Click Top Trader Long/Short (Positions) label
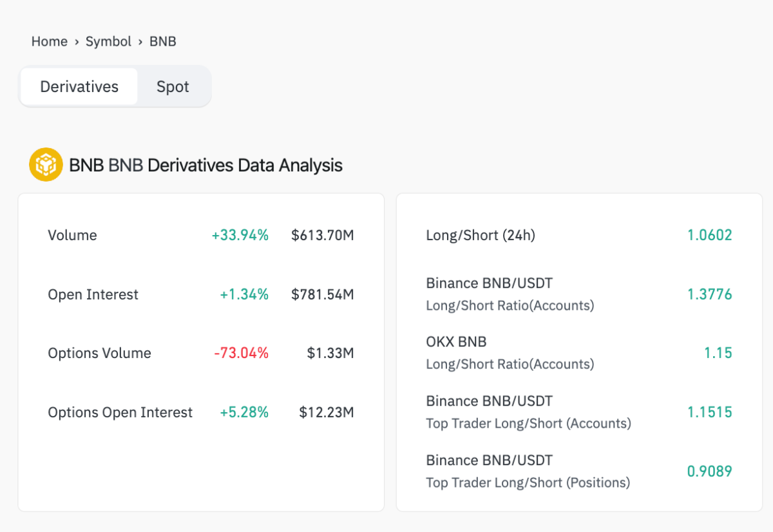 528,482
